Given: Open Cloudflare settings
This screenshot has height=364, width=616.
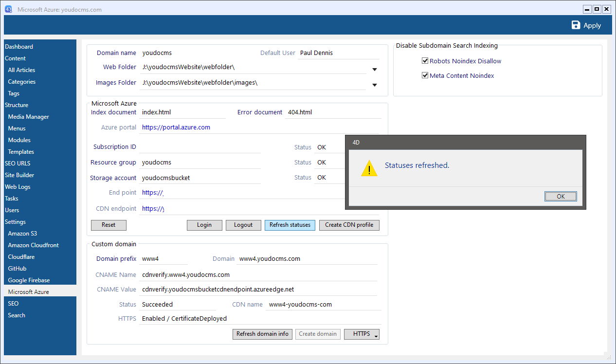Looking at the screenshot, I should (21, 257).
